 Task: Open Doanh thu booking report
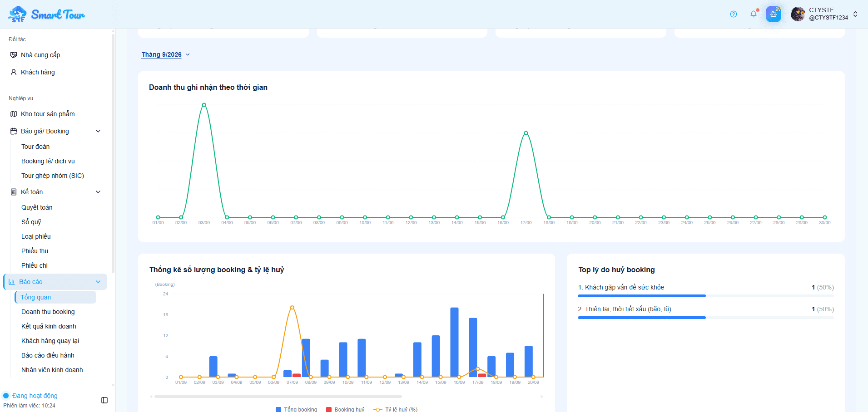(x=48, y=312)
